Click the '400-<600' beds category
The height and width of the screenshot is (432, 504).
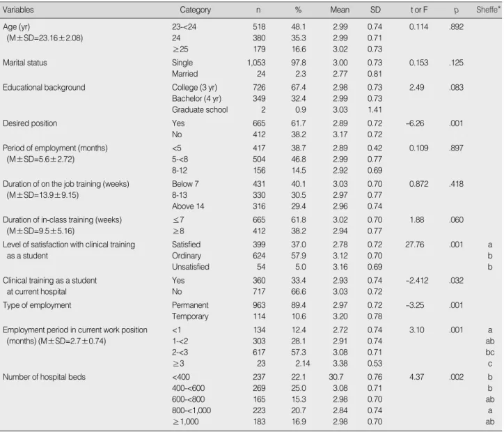point(189,388)
